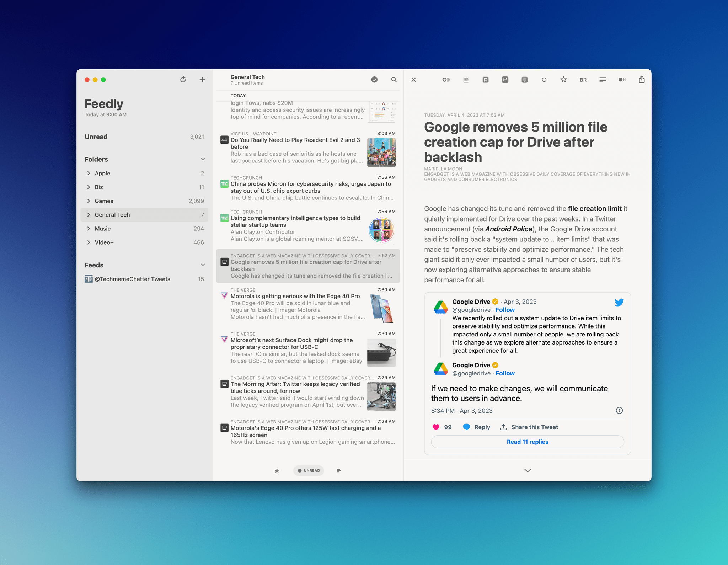
Task: Collapse the Feeds section
Action: (x=203, y=265)
